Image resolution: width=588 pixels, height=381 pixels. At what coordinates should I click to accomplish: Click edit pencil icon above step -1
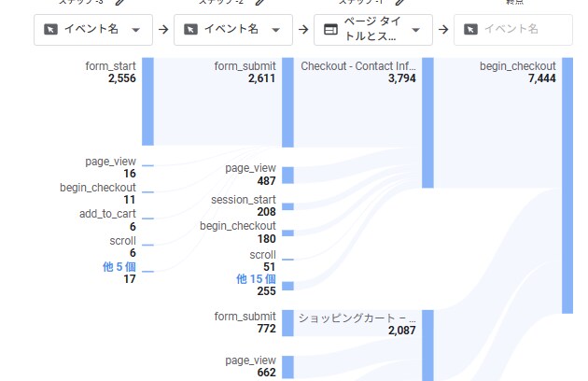click(400, 2)
